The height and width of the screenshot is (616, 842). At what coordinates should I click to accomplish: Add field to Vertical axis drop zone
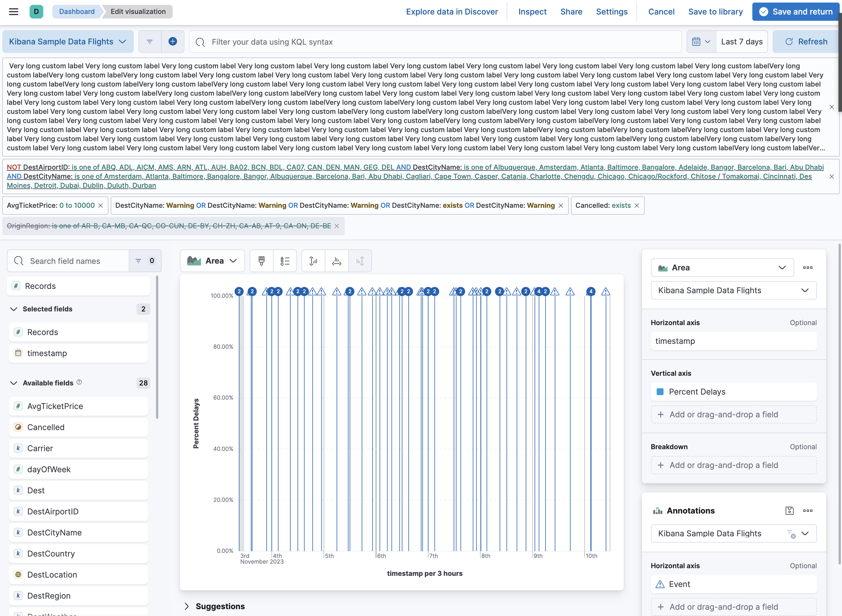point(734,414)
